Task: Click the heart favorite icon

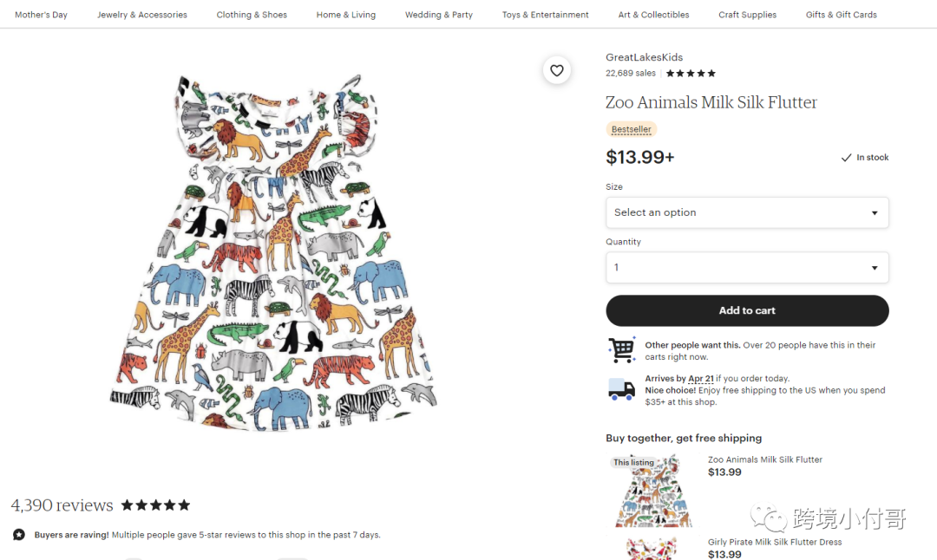Action: coord(557,70)
